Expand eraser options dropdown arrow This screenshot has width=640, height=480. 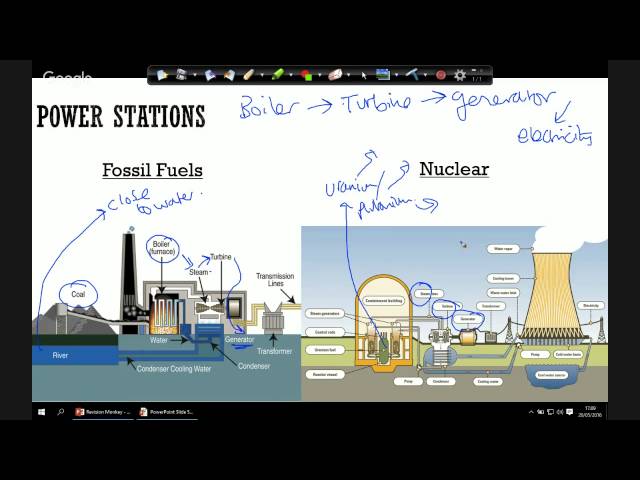pos(348,75)
